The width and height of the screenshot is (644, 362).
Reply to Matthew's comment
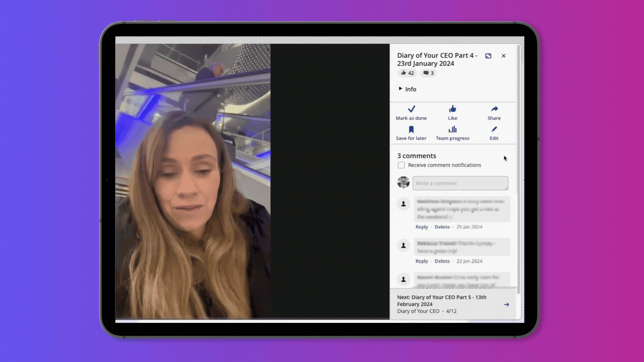421,226
